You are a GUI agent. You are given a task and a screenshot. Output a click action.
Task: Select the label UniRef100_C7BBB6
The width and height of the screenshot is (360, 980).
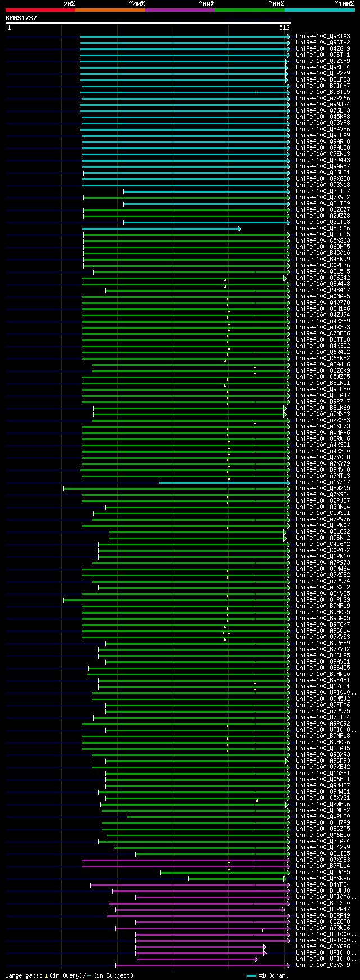(x=323, y=334)
